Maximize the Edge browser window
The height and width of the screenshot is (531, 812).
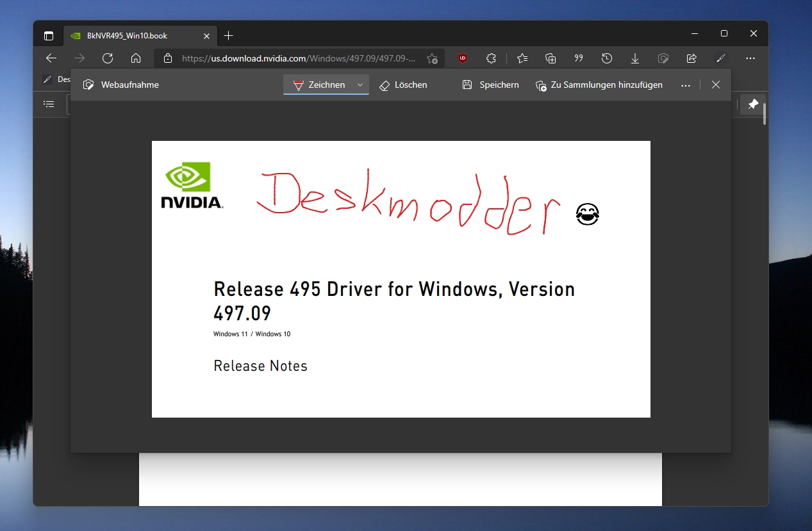(x=724, y=33)
